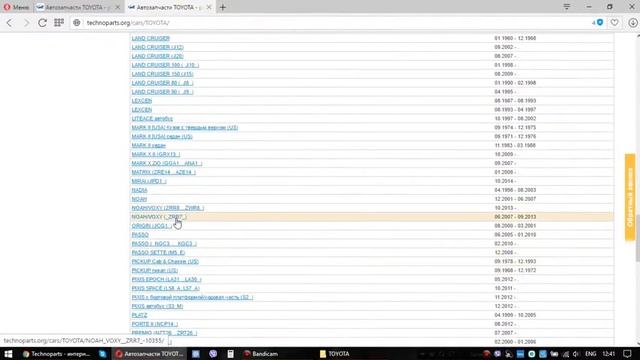Open the Speed Dial grid icon

pyautogui.click(x=59, y=22)
